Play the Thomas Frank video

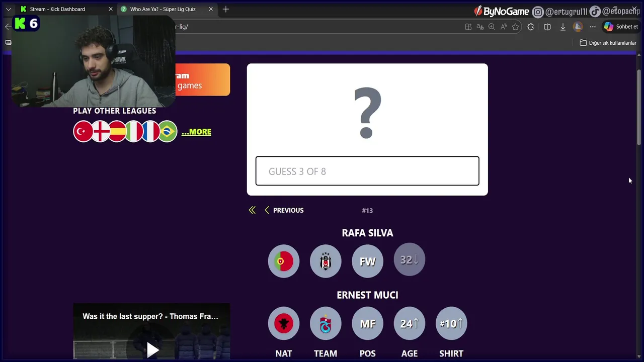pyautogui.click(x=152, y=349)
